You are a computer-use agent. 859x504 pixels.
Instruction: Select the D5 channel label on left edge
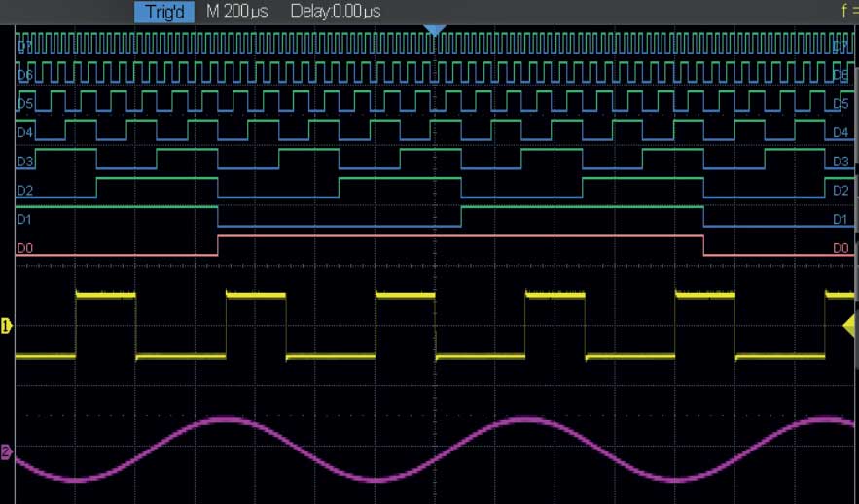click(x=25, y=103)
